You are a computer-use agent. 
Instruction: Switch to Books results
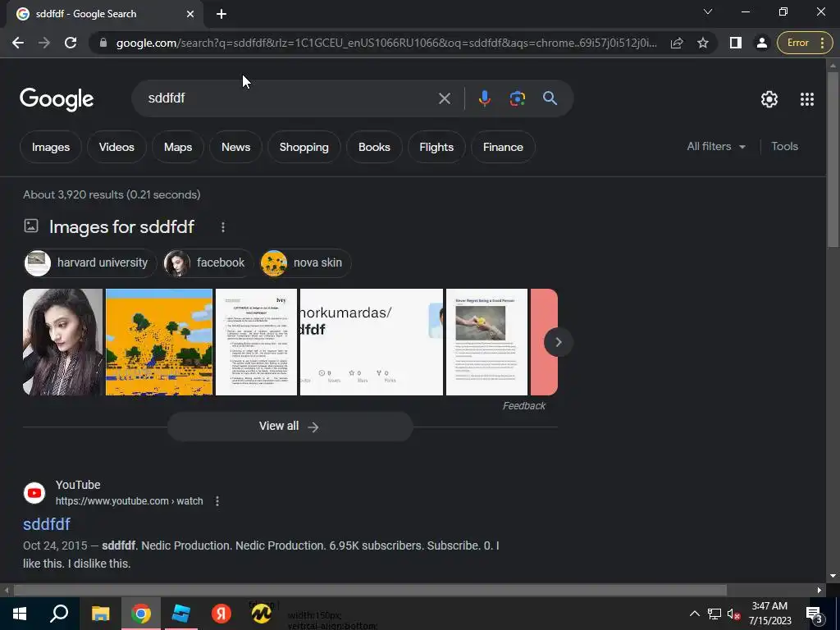click(374, 147)
